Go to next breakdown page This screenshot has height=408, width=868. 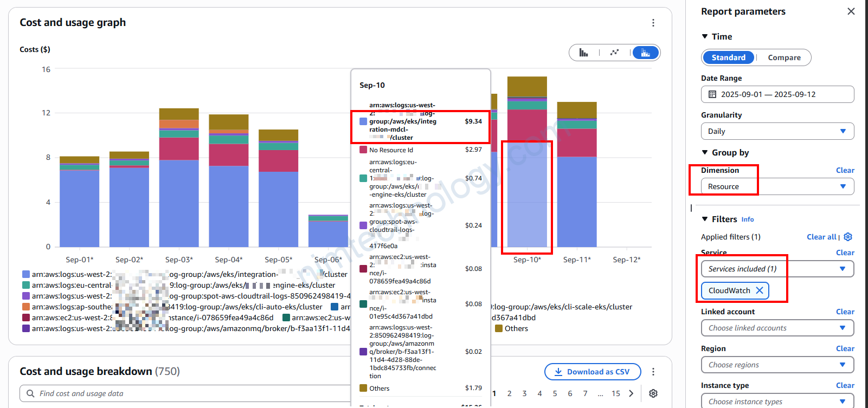tap(631, 393)
